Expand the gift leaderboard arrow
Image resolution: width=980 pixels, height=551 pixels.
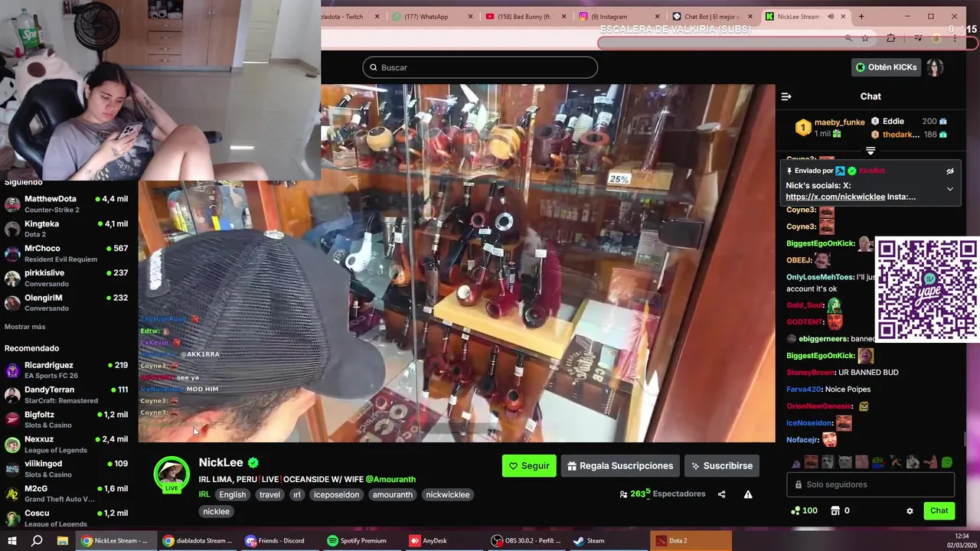pyautogui.click(x=871, y=151)
